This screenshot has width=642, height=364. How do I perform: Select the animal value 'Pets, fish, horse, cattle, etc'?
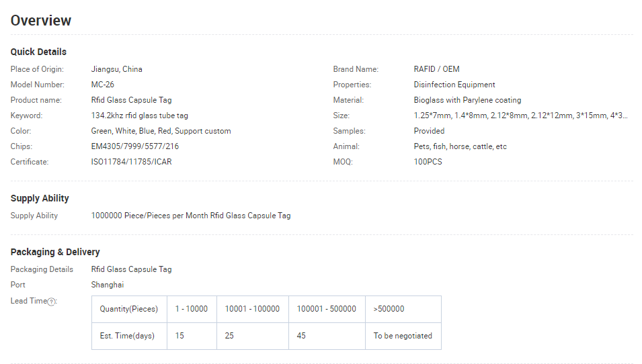[460, 146]
